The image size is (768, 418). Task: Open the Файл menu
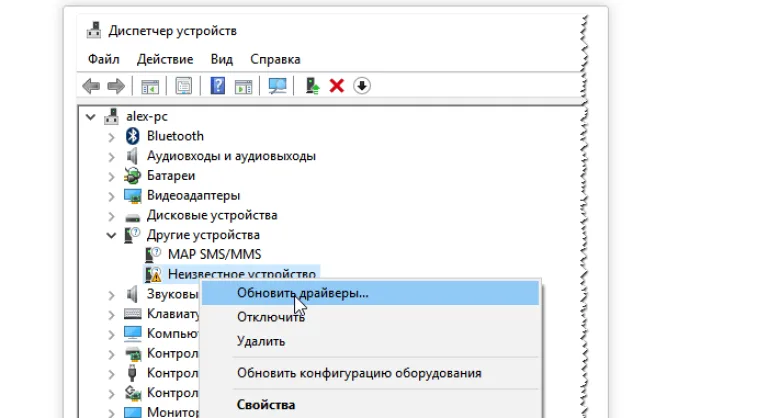coord(103,59)
